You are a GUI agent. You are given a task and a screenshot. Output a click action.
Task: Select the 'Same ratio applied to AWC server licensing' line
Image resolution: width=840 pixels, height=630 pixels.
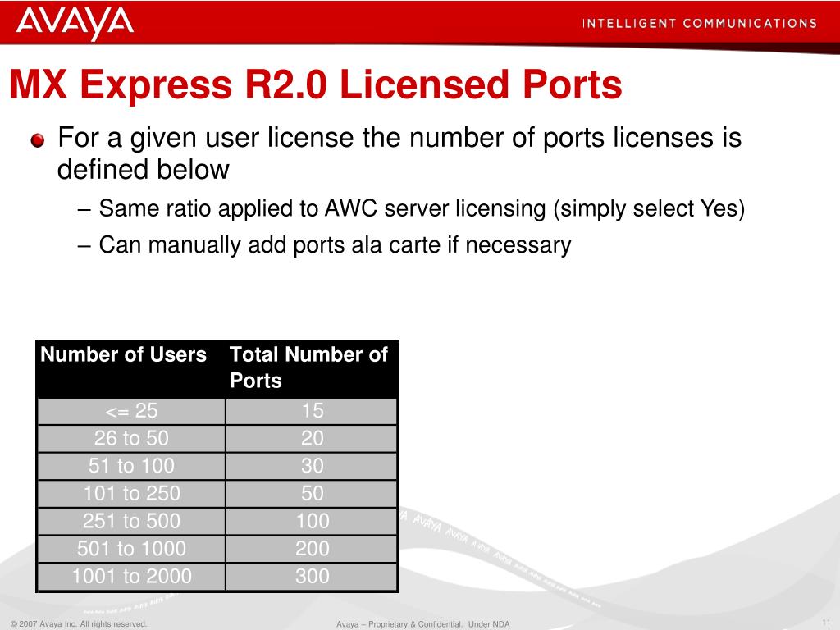coord(422,209)
